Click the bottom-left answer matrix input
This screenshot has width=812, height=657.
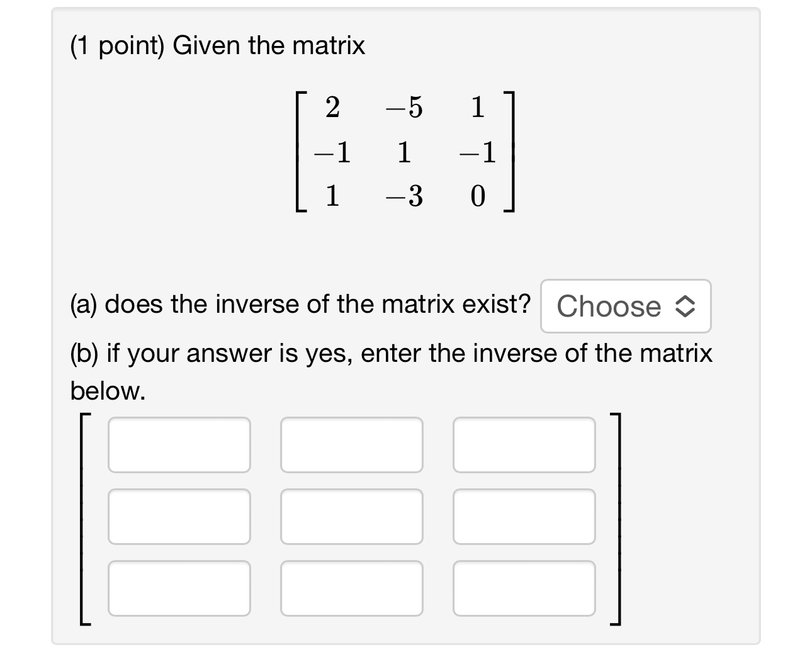(x=179, y=588)
